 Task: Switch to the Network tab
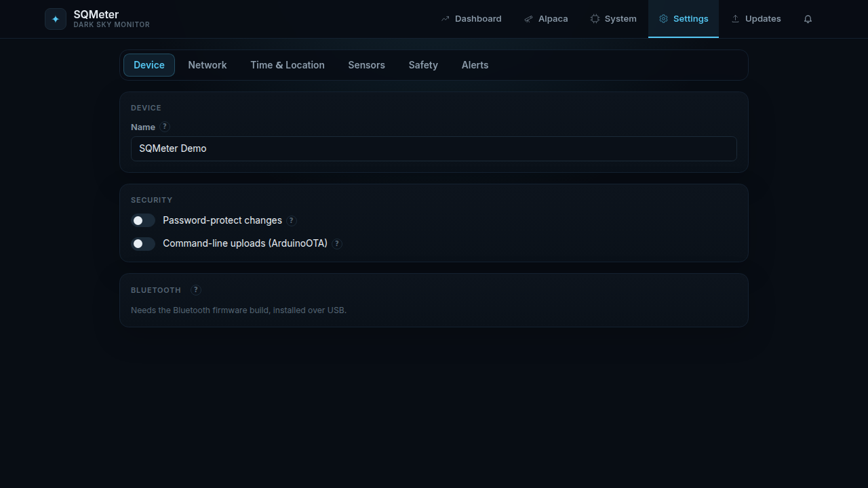click(x=208, y=65)
